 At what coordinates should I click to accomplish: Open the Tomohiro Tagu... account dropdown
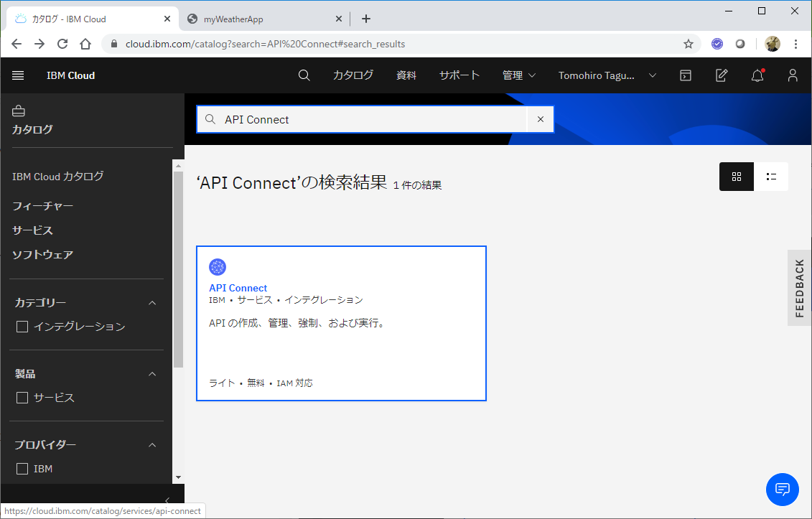pyautogui.click(x=607, y=75)
